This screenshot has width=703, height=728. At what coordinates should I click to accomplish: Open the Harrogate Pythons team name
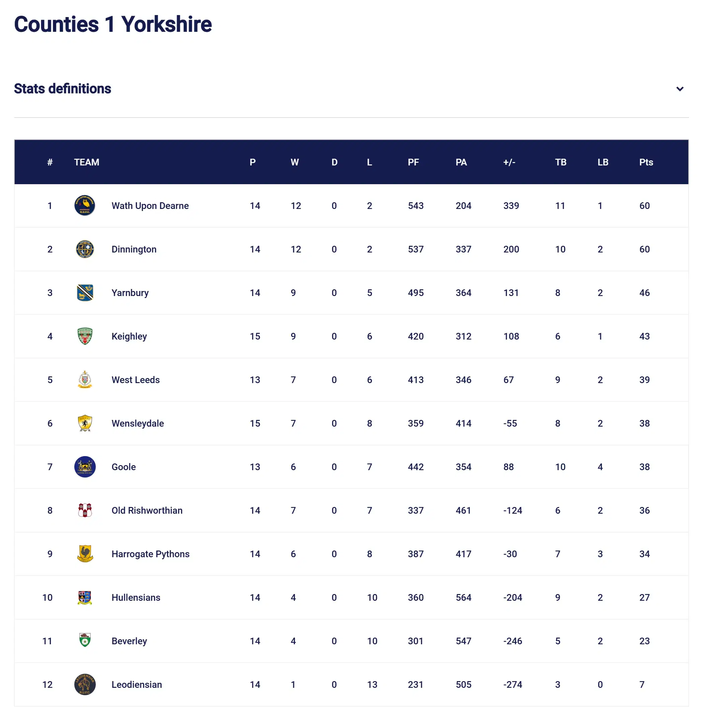pyautogui.click(x=150, y=554)
